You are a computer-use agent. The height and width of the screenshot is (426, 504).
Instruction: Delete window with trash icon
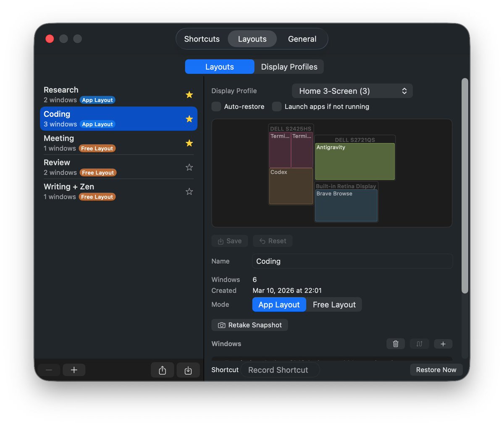[396, 344]
